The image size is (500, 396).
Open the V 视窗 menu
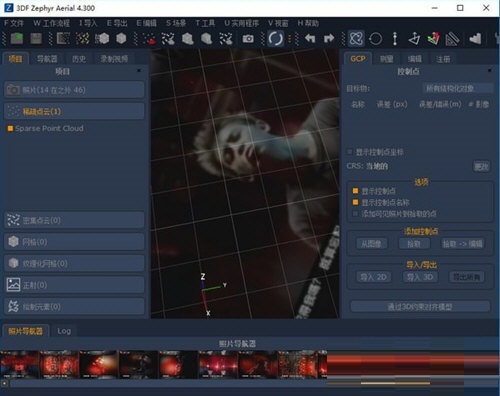[x=278, y=23]
